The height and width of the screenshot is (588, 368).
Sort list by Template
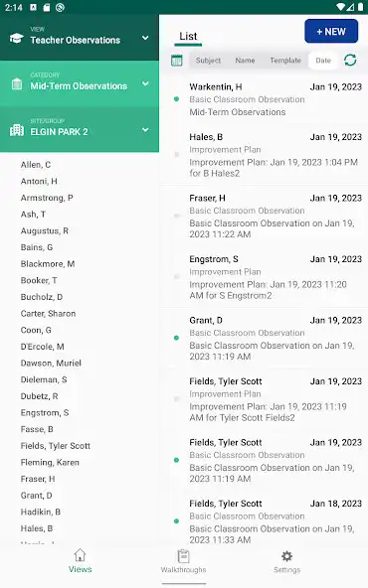[285, 61]
